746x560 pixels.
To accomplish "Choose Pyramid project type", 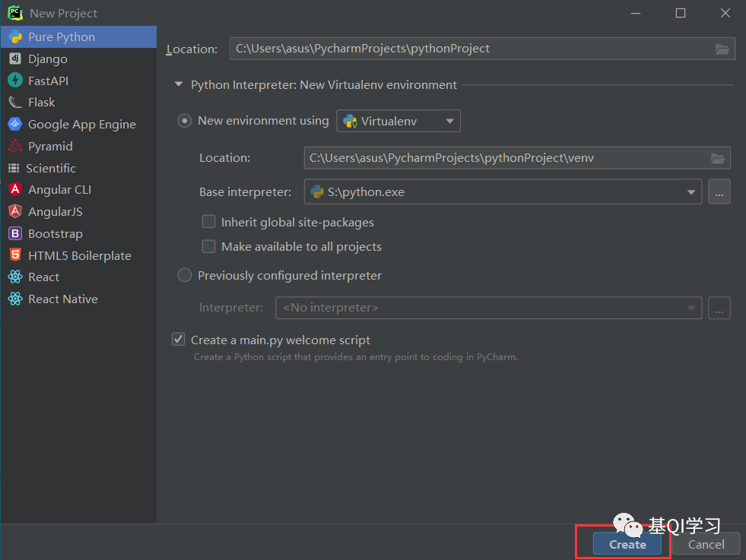I will coord(78,146).
